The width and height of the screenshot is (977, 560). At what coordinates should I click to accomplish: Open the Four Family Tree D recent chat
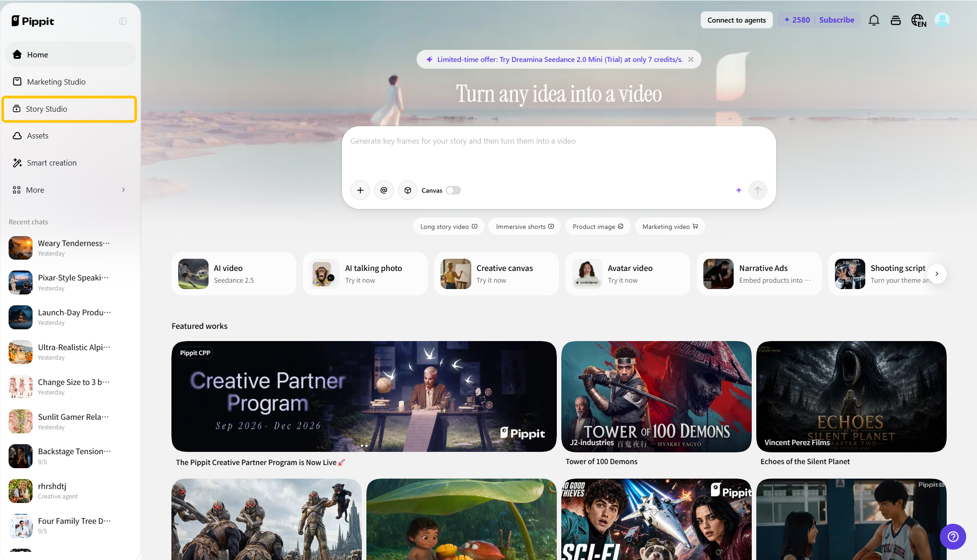point(70,526)
